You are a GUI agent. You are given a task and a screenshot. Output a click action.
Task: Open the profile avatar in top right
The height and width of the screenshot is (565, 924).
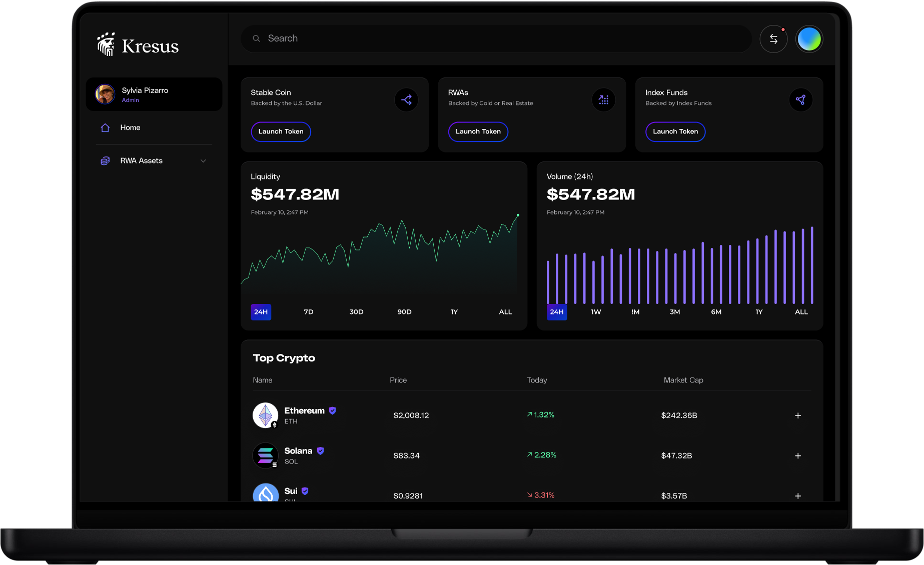pyautogui.click(x=809, y=38)
